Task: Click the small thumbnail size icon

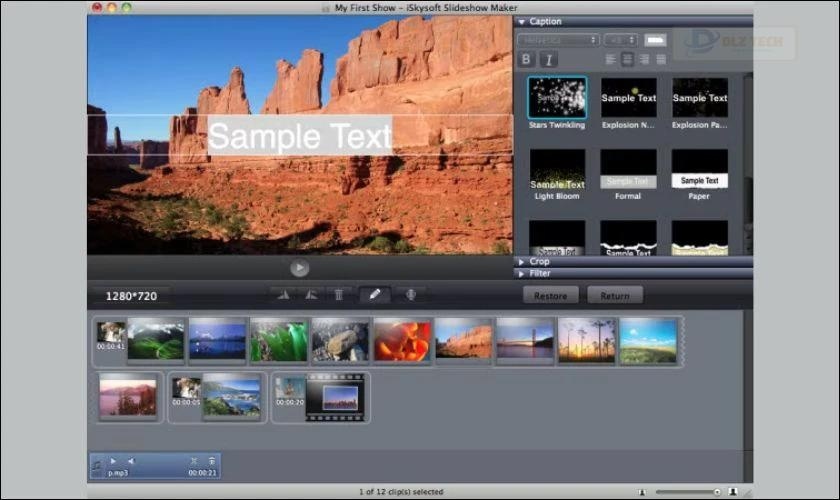Action: [x=642, y=492]
